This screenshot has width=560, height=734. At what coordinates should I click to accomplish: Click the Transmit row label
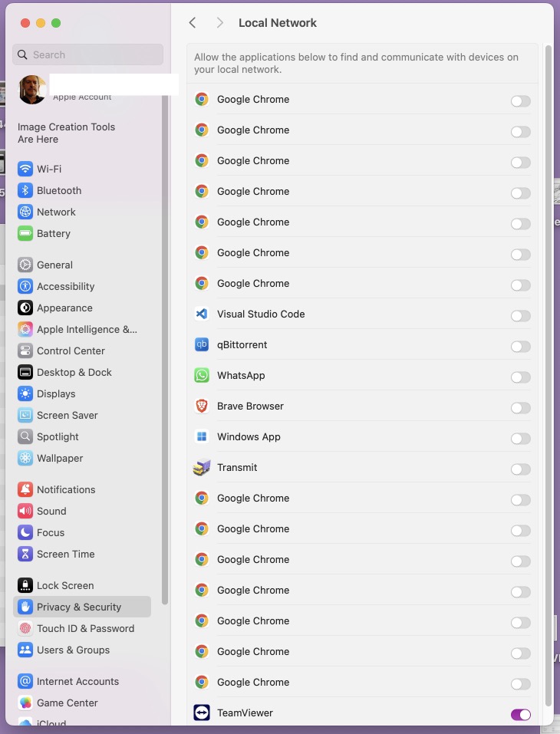pyautogui.click(x=237, y=468)
